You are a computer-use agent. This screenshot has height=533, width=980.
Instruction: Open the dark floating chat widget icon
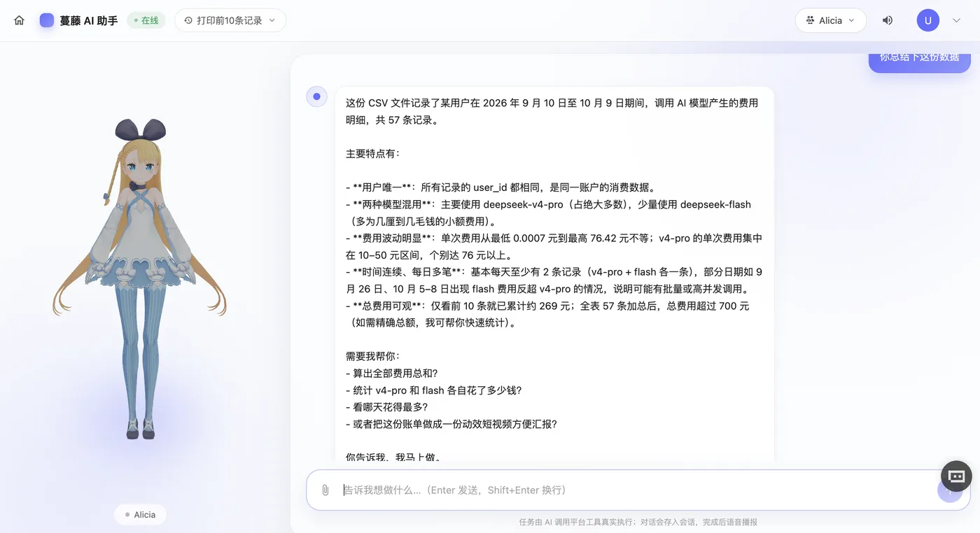click(956, 476)
